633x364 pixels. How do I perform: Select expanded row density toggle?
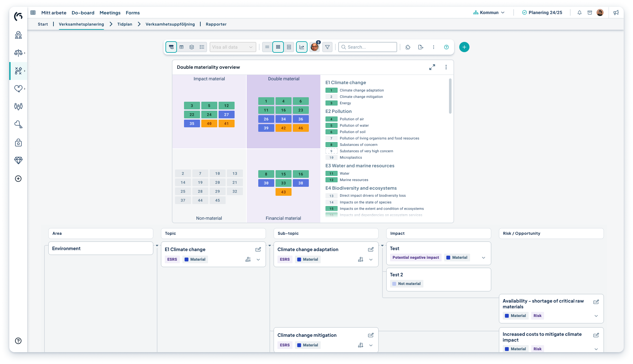coord(289,47)
